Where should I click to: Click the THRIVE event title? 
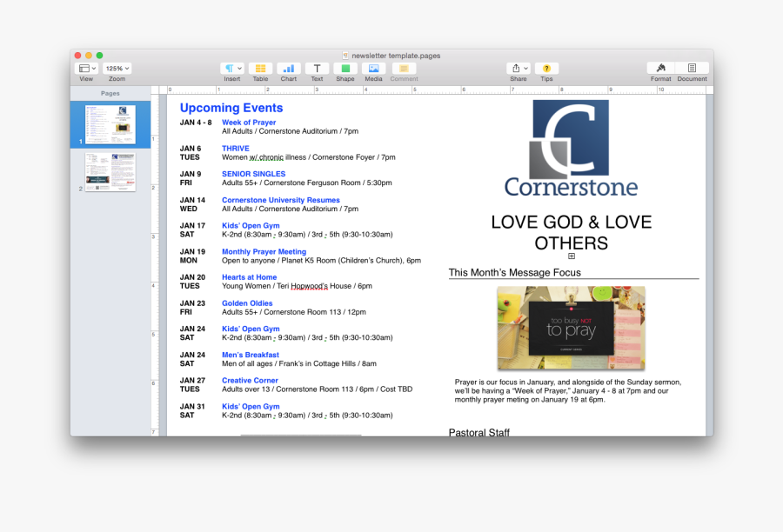click(235, 149)
